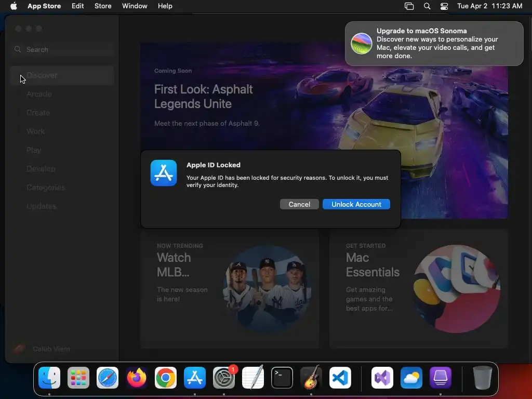Select Play in the sidebar
Viewport: 532px width, 399px height.
(62, 150)
